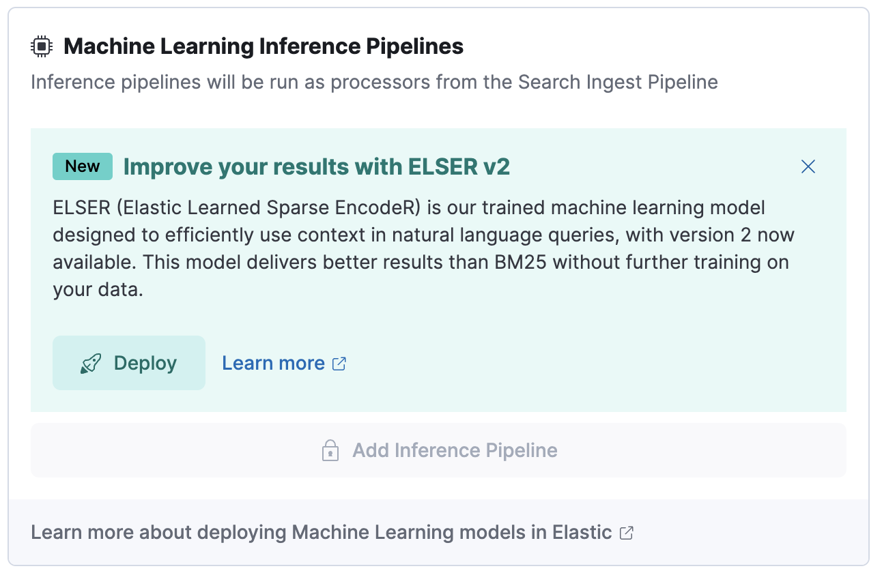Click the lock icon on Add Inference Pipeline
882x588 pixels.
(330, 450)
